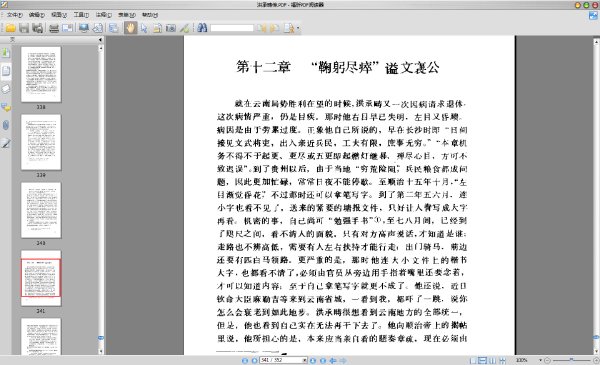Click the blue icon at menu bar's right end

[593, 15]
